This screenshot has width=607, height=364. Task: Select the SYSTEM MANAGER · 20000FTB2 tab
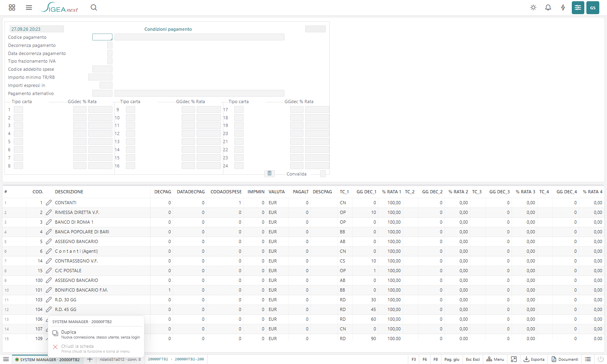[x=47, y=360]
